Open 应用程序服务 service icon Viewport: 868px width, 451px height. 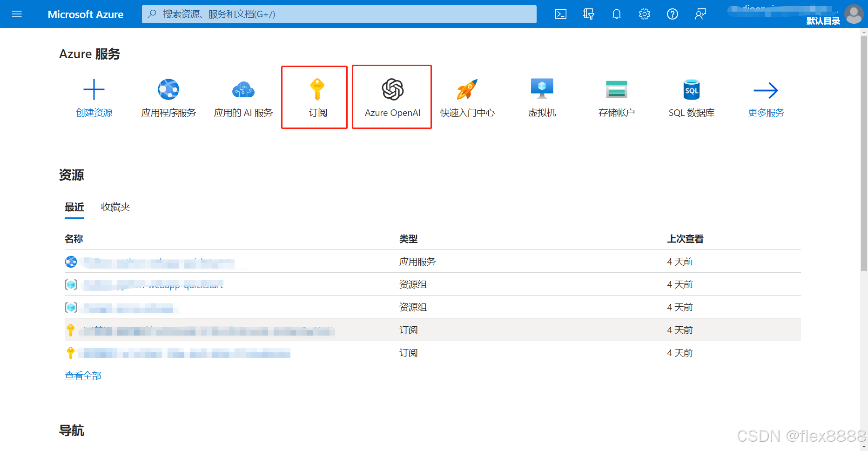[x=168, y=89]
